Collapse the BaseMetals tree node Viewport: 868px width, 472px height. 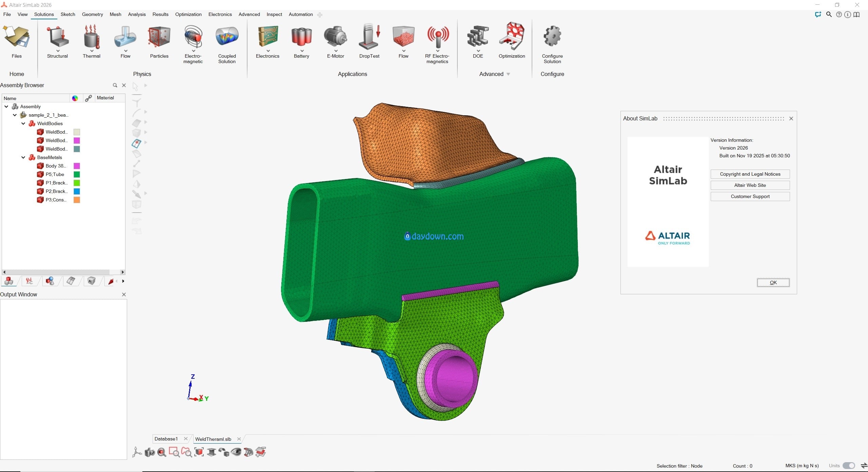tap(23, 157)
